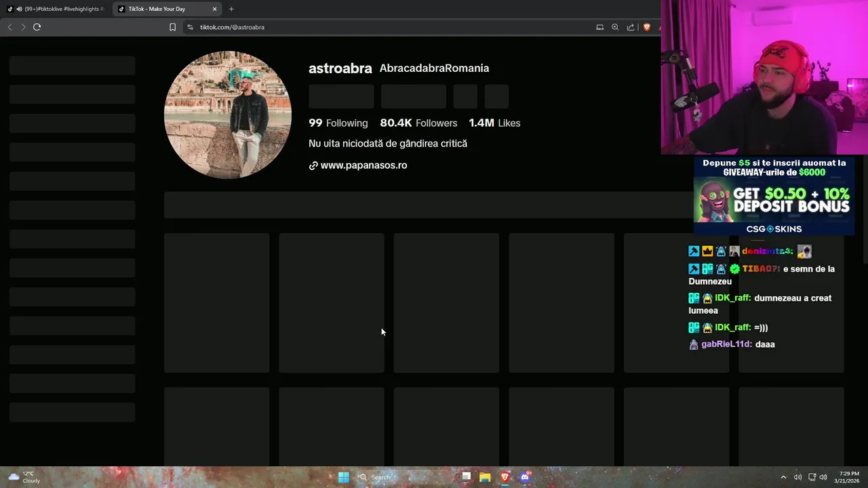Open Discord from the taskbar
868x488 pixels.
[524, 477]
